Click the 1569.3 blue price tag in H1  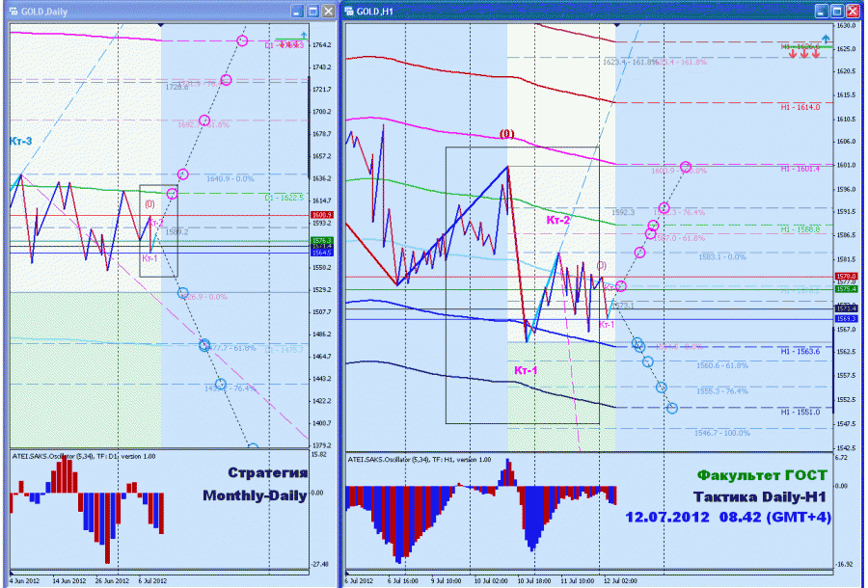[x=845, y=319]
